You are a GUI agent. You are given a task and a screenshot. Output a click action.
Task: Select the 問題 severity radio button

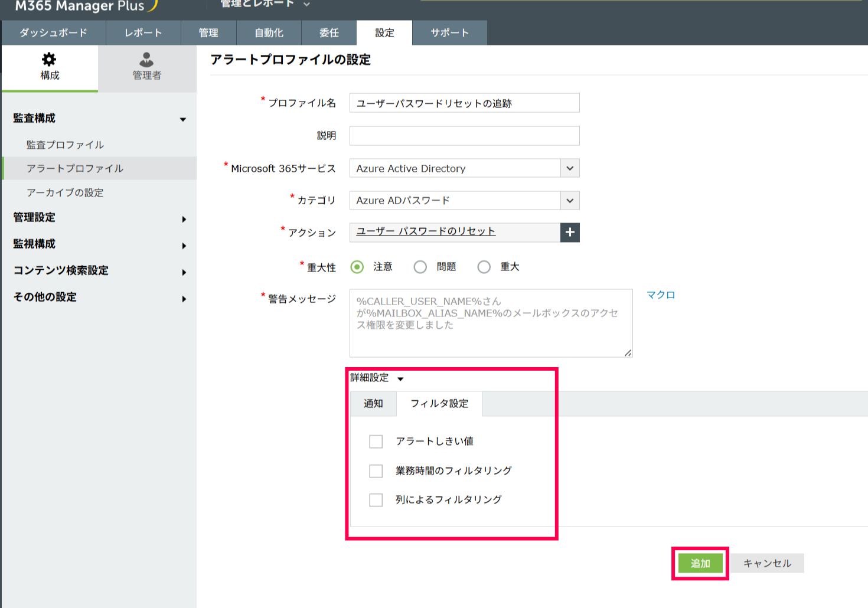[x=420, y=267]
